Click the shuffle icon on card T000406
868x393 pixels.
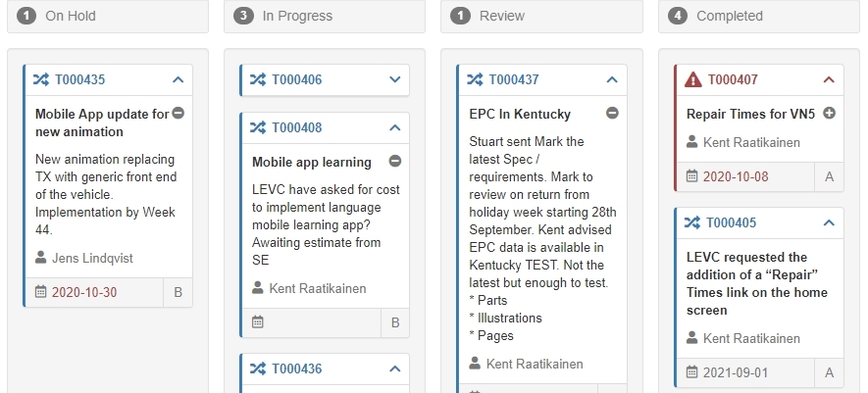point(257,79)
